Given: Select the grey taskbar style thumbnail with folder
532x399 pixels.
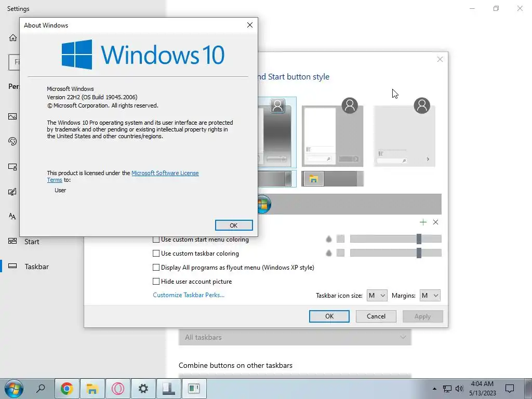Looking at the screenshot, I should pos(332,179).
